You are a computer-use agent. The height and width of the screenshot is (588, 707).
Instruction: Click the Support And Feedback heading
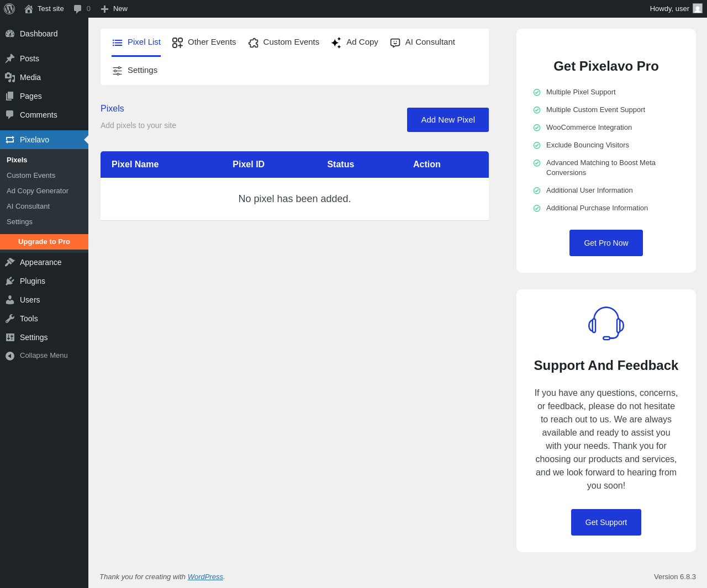606,365
